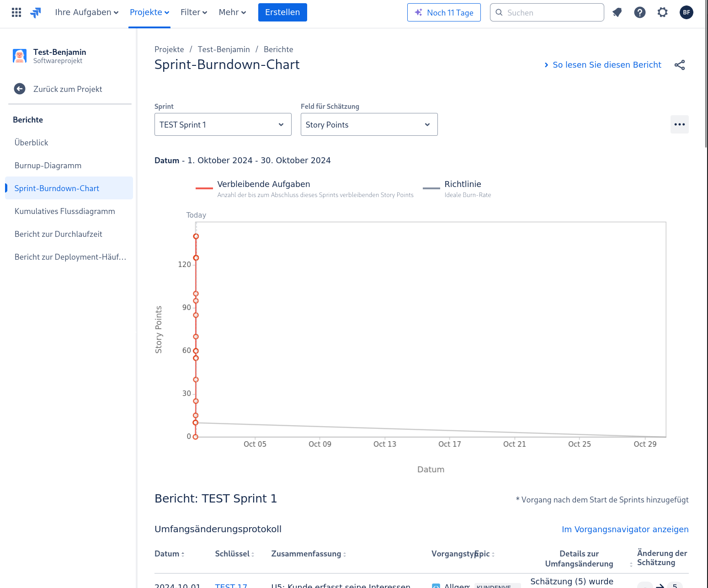The image size is (708, 588).
Task: Open settings gear icon
Action: (x=663, y=12)
